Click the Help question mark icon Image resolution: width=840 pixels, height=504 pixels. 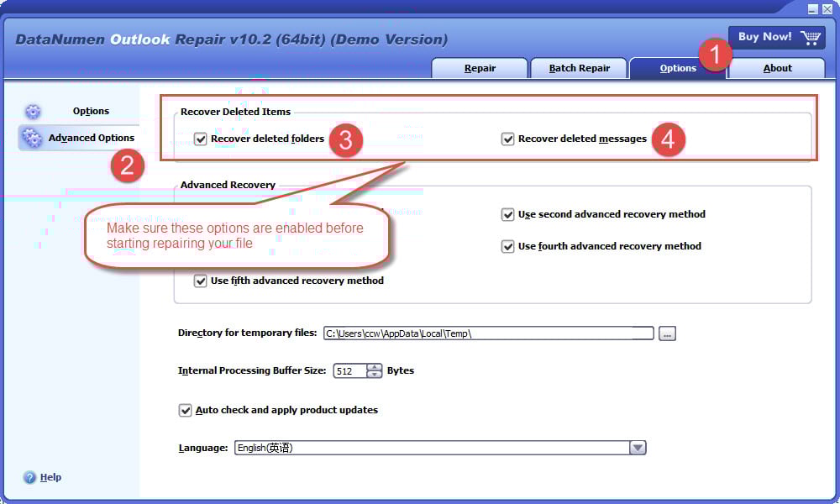29,477
